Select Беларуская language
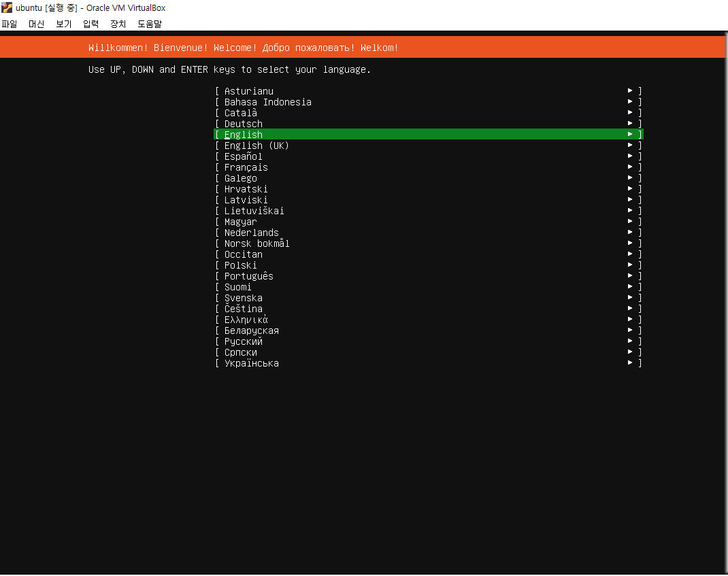728x576 pixels. point(429,331)
